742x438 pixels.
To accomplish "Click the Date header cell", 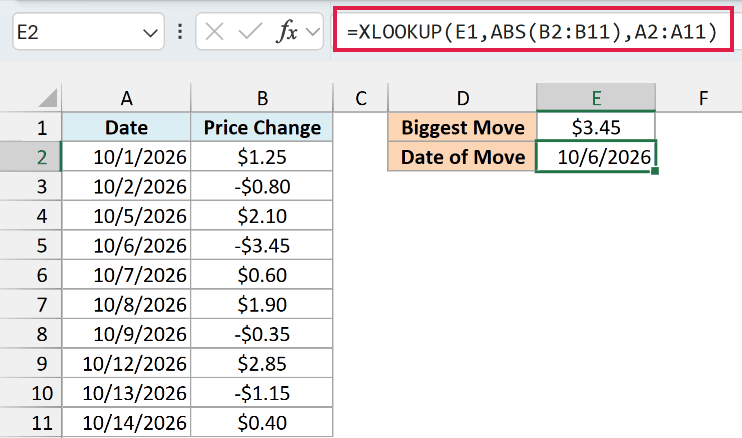I will [126, 127].
